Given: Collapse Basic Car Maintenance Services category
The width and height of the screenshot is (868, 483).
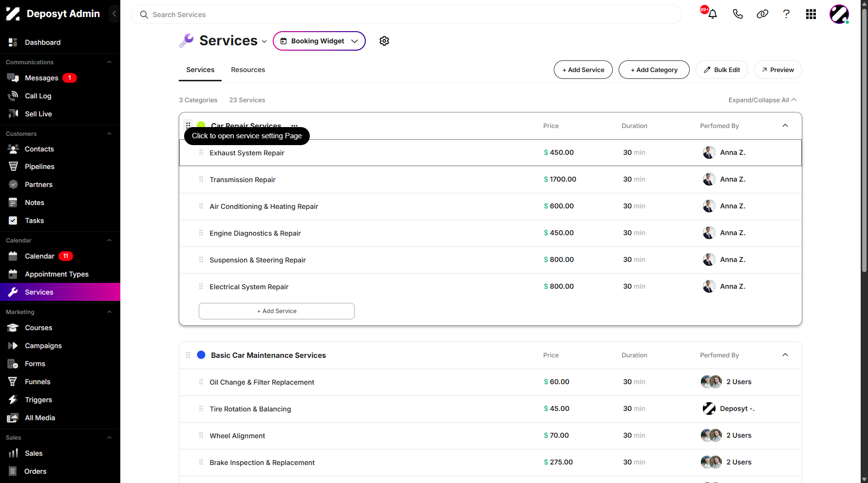Looking at the screenshot, I should (785, 355).
